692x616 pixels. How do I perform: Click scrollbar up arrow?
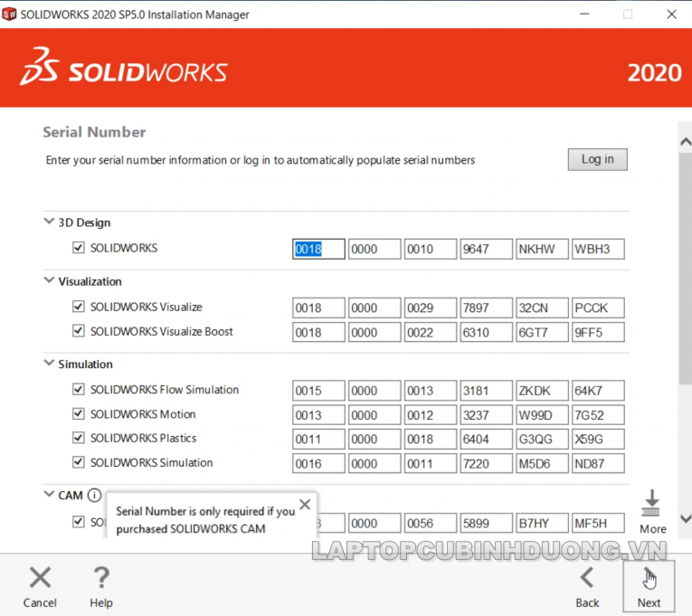pos(686,142)
